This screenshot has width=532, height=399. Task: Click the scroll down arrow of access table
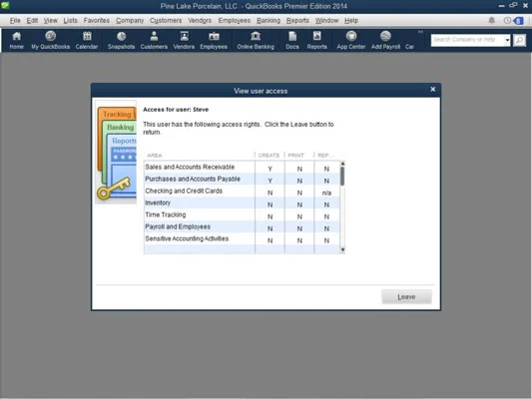[x=342, y=249]
